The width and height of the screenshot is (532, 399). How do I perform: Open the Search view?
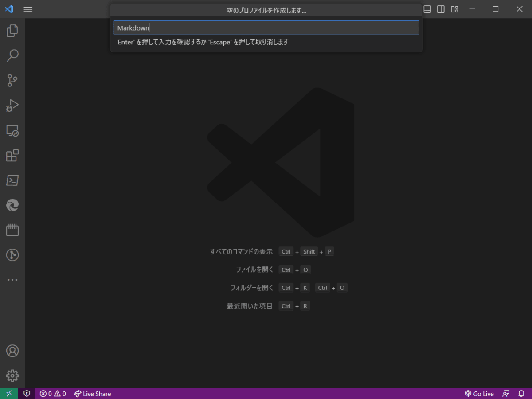click(x=12, y=55)
